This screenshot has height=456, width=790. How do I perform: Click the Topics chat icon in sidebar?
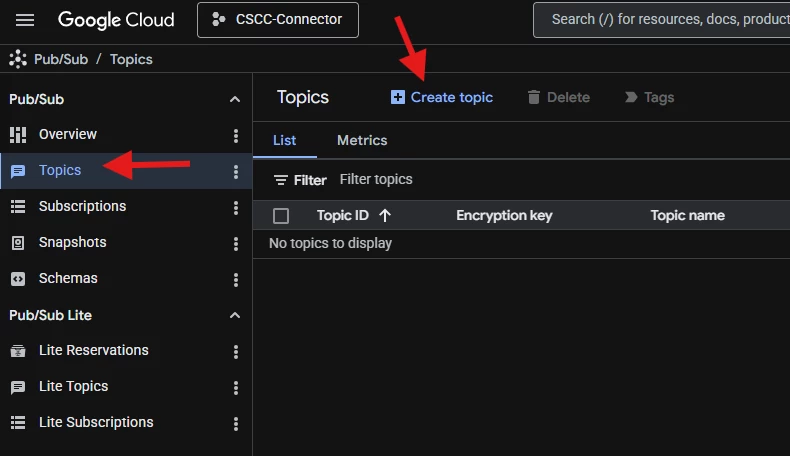(x=18, y=171)
